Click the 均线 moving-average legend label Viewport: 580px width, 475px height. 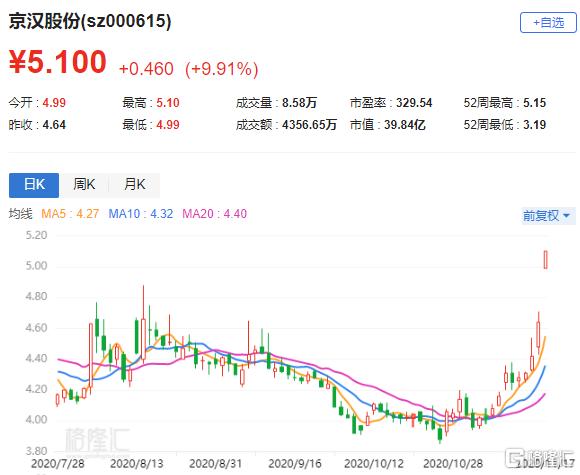click(21, 214)
